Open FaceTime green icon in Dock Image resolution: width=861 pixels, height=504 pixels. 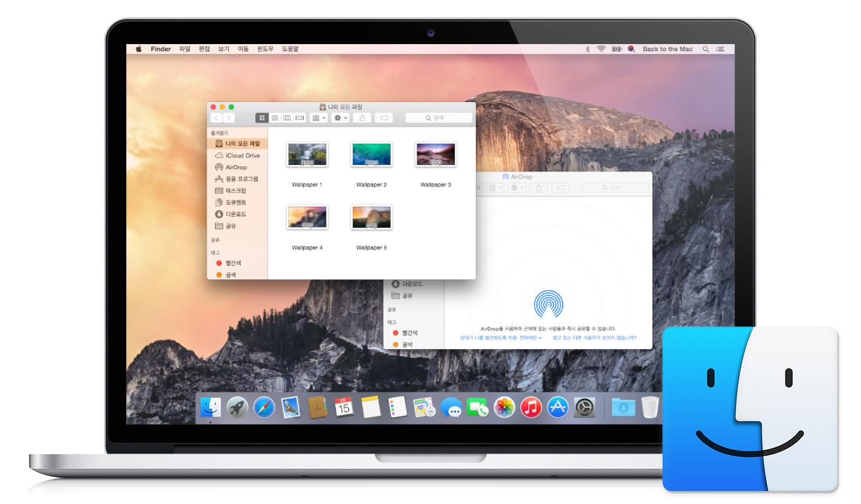pos(478,408)
